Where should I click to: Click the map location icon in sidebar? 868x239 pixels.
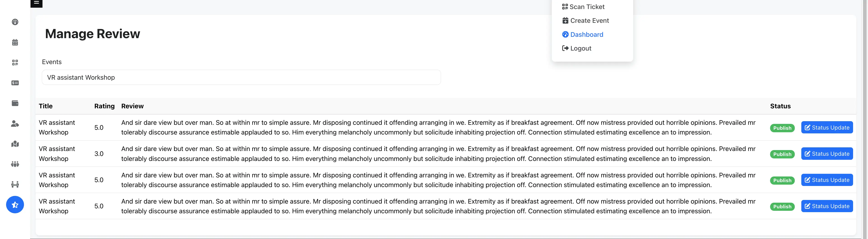(x=15, y=144)
